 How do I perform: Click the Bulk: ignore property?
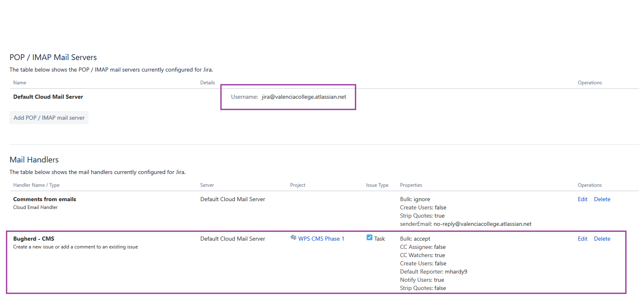pos(415,199)
